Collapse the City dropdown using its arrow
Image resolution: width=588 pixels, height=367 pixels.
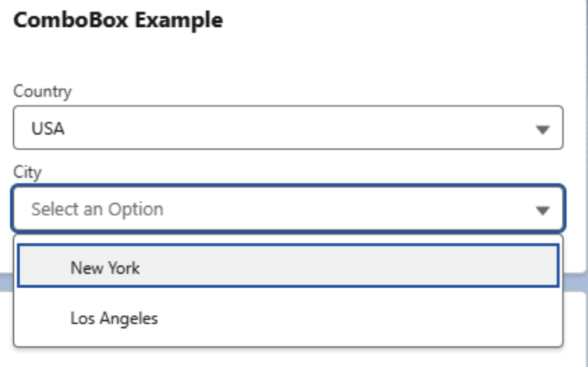click(542, 210)
